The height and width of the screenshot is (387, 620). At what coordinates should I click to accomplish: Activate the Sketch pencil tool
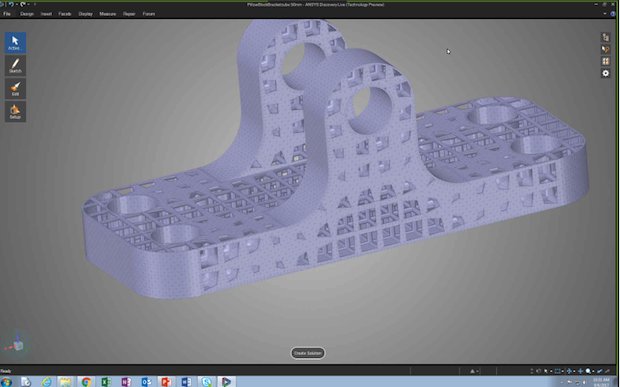pos(15,66)
